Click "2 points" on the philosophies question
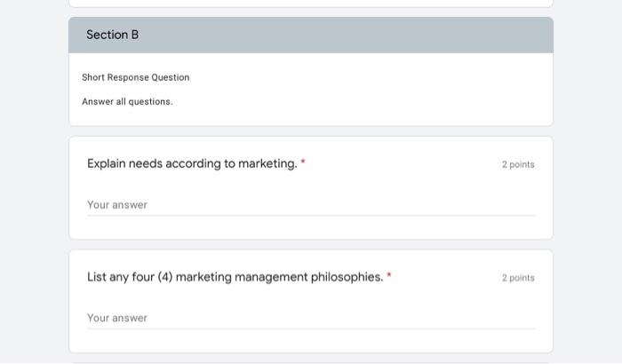Screen dimensions: 622x364 (518, 278)
